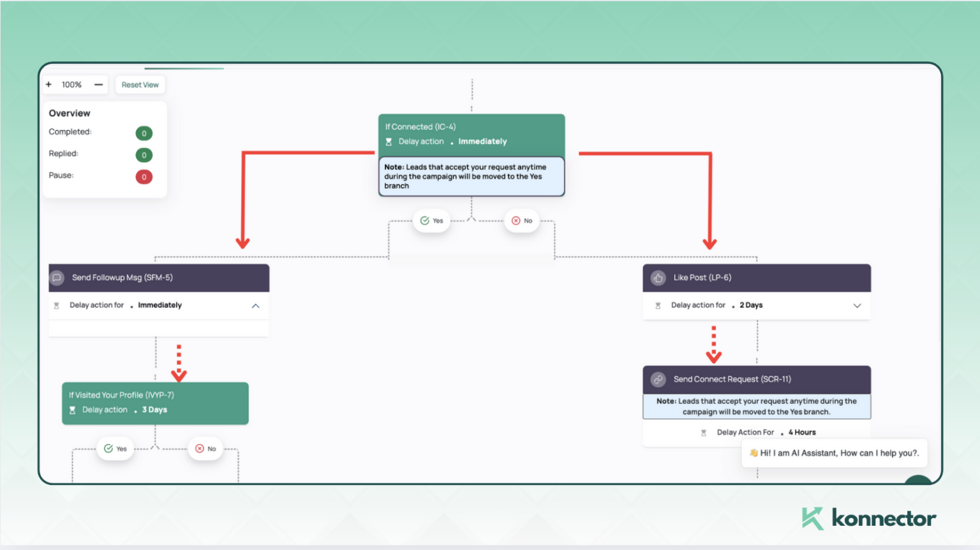
Task: Click the Like Post thumbs-up icon
Action: [658, 278]
